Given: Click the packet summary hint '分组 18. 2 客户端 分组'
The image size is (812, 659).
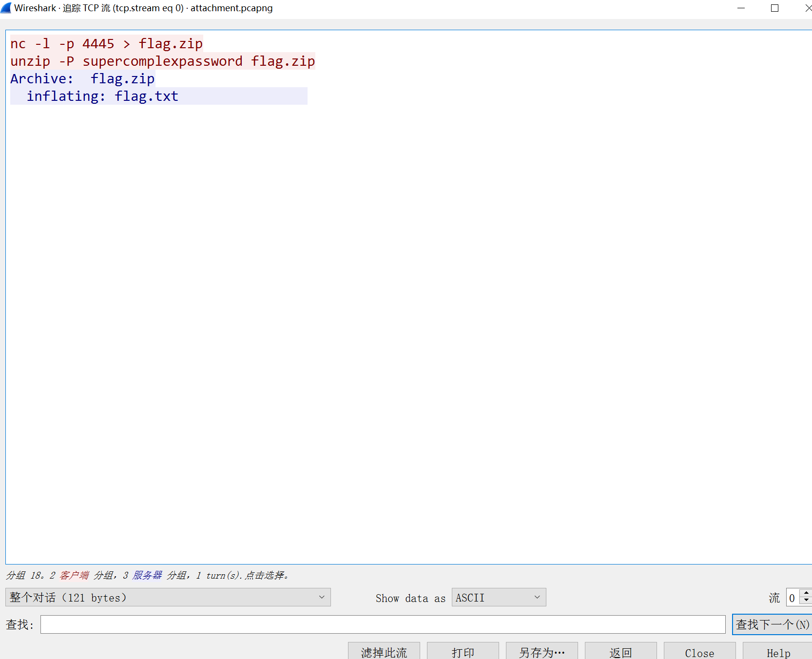Looking at the screenshot, I should [x=149, y=575].
